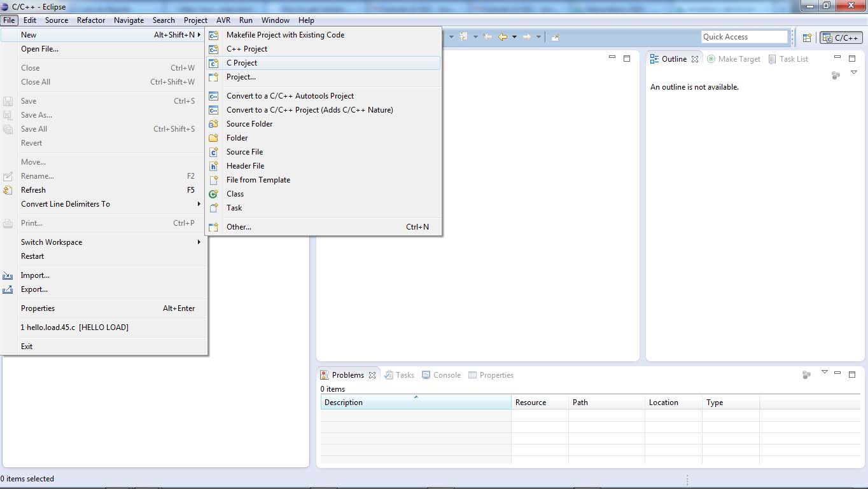Open Properties from File menu

tap(103, 308)
